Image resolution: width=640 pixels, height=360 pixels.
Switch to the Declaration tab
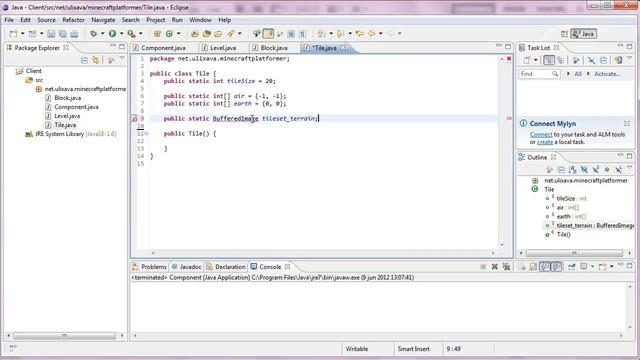[x=226, y=267]
